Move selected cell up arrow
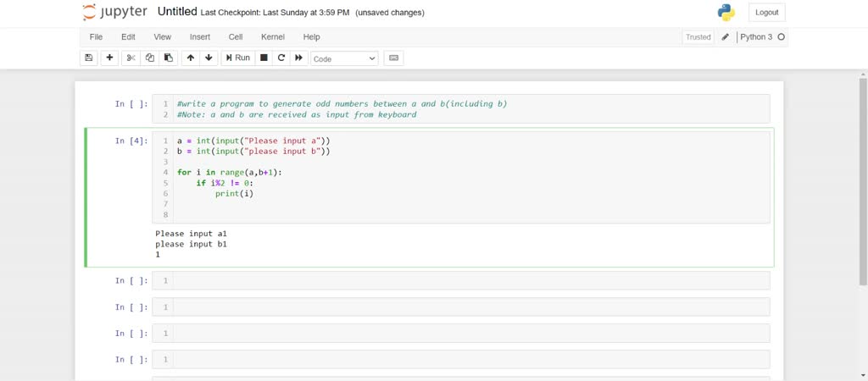Screen dimensions: 868x381 190,58
